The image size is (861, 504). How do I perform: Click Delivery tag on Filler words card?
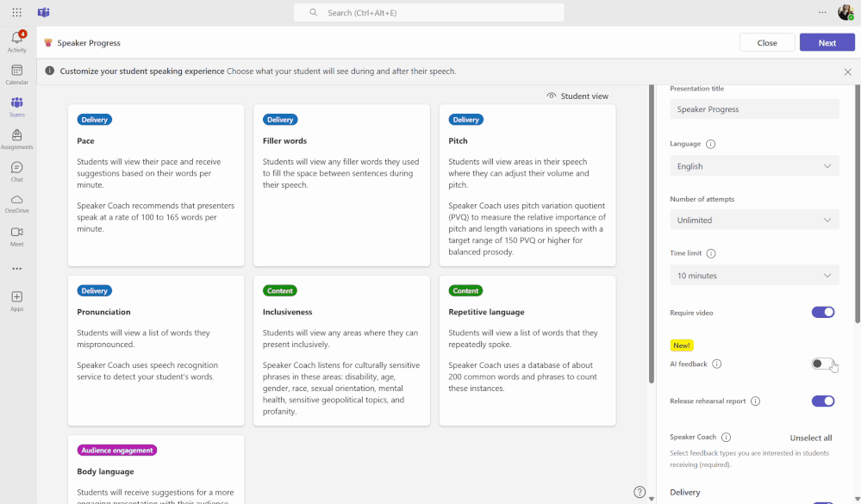(280, 120)
